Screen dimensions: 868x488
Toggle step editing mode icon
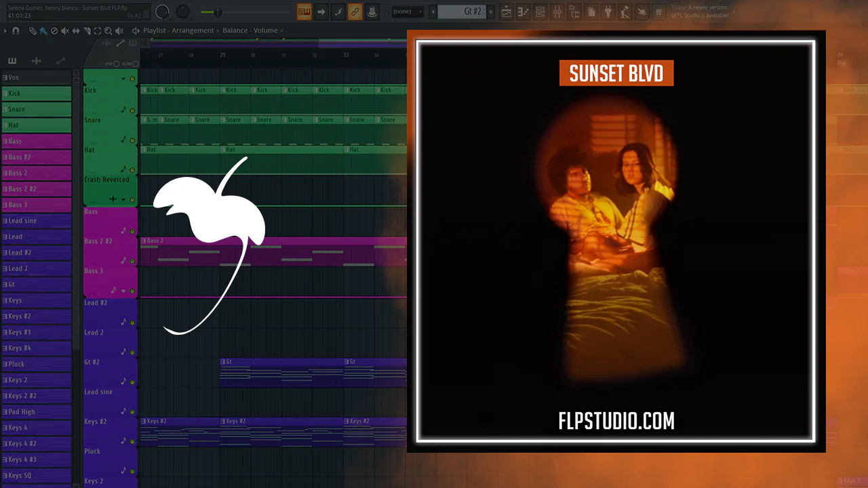pyautogui.click(x=338, y=12)
